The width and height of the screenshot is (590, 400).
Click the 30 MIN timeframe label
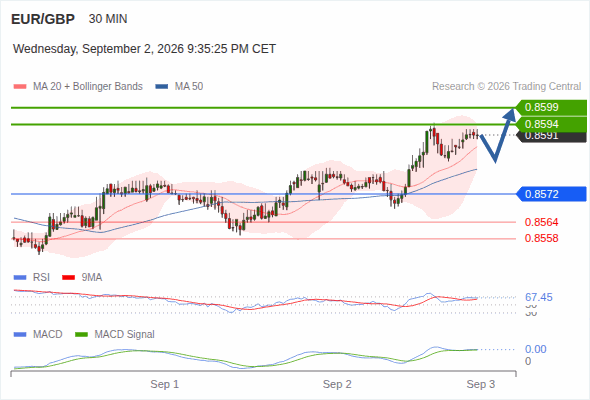(108, 19)
